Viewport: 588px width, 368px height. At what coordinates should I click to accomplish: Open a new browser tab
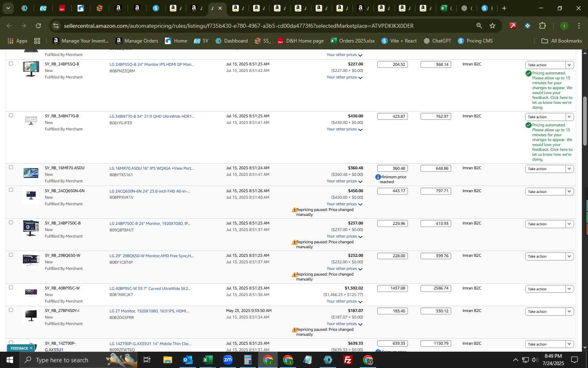click(504, 8)
